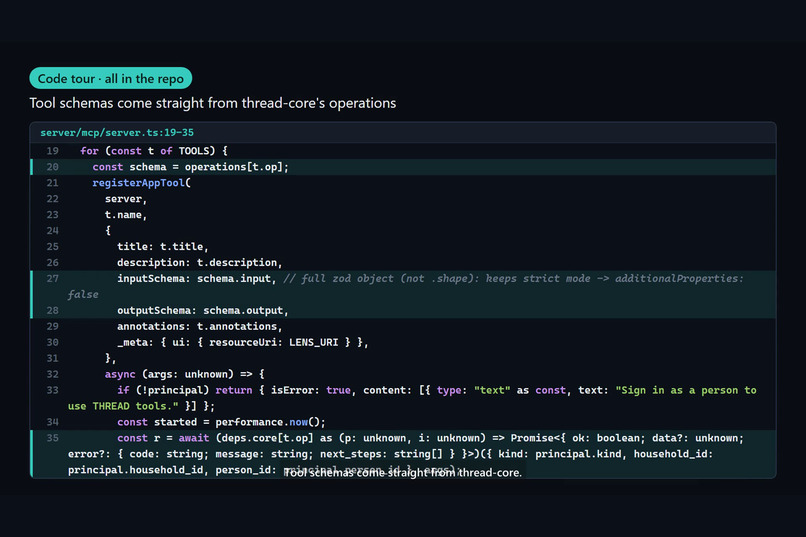Click the '_meta: { ui: { resourceUri: LENS_URI } },' line

coord(243,342)
